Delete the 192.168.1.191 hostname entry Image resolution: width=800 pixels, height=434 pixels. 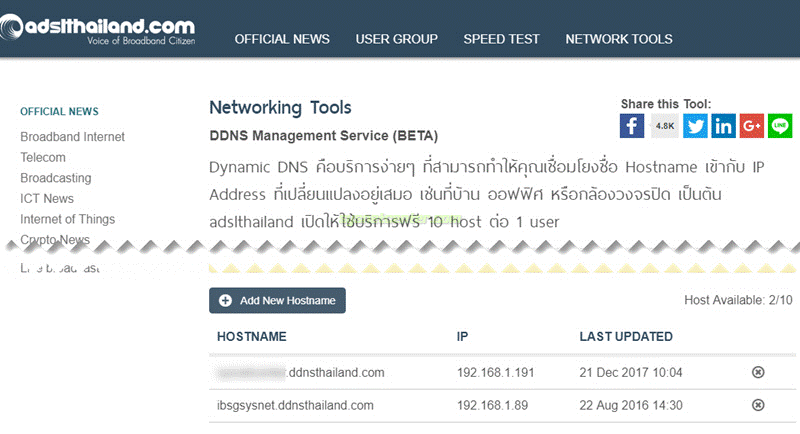[x=758, y=373]
